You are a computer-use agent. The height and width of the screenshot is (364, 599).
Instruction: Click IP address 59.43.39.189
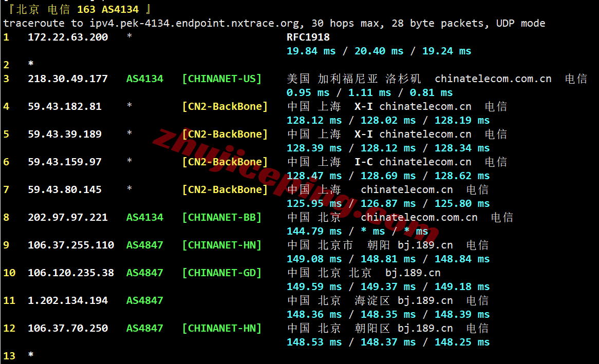[65, 134]
